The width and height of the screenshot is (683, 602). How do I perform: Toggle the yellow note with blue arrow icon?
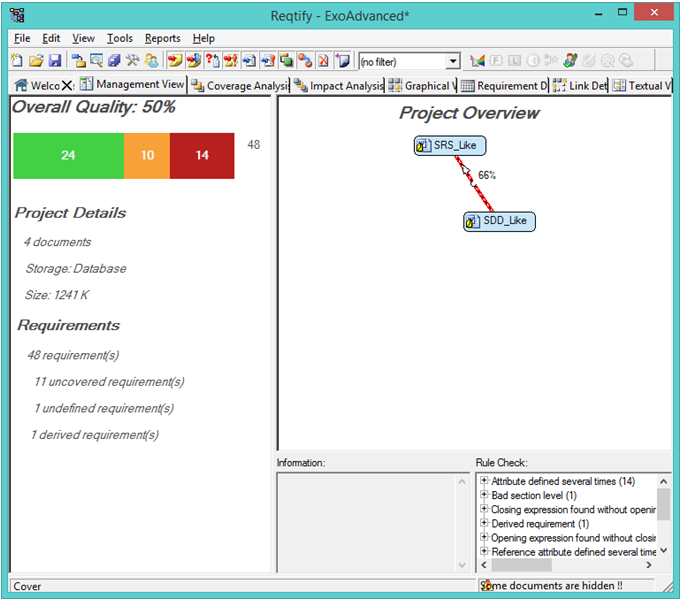(x=193, y=60)
